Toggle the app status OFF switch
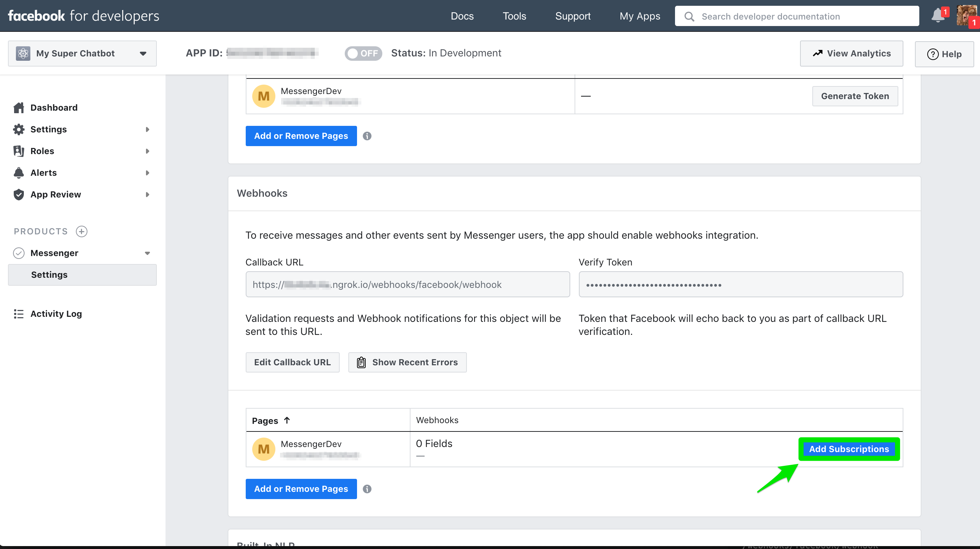 (x=363, y=53)
